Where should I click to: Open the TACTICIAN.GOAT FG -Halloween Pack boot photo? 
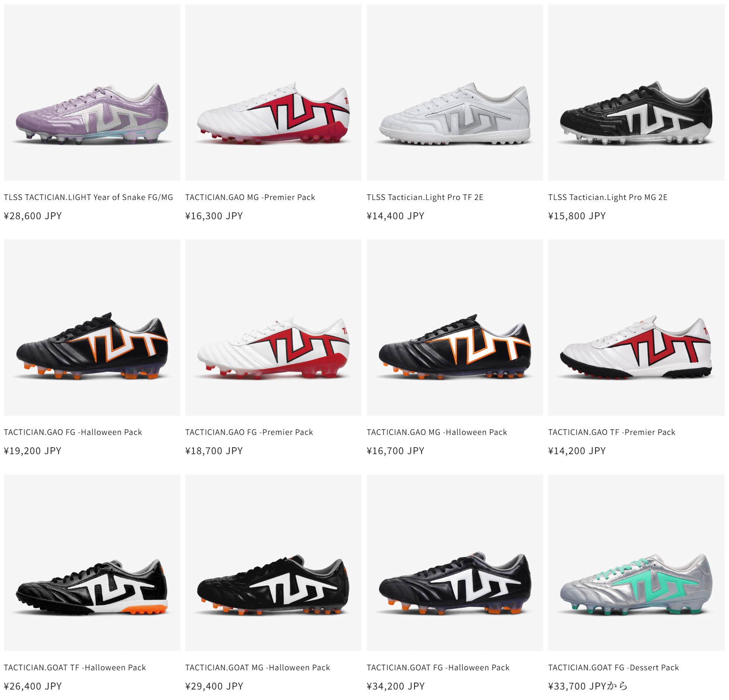pos(455,563)
